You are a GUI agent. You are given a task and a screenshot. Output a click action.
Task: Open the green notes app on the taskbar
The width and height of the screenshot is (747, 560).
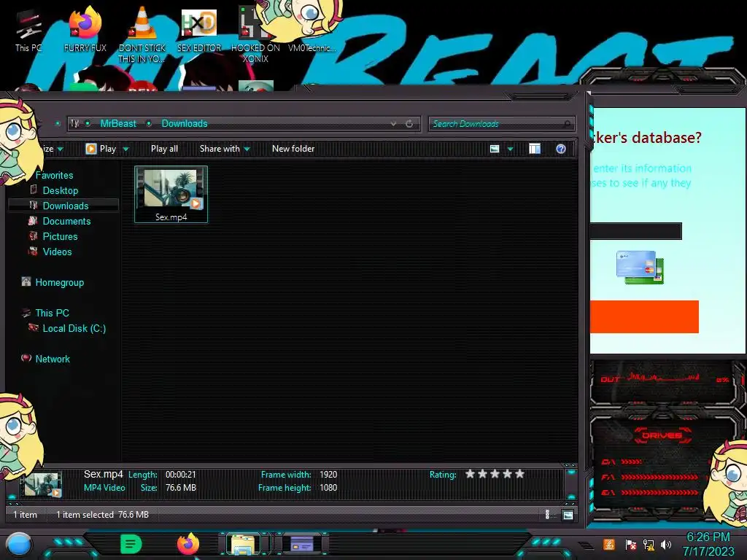[131, 544]
